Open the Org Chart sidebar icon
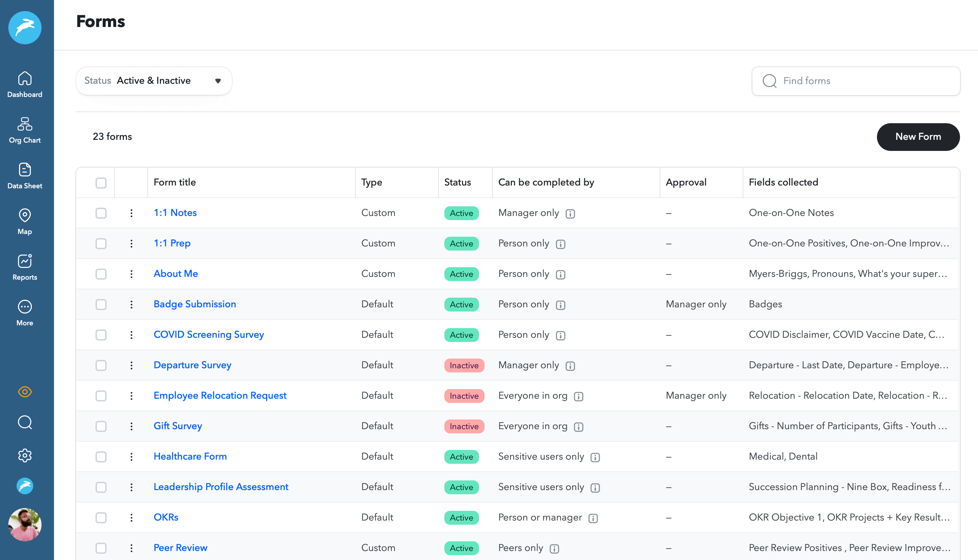 25,130
